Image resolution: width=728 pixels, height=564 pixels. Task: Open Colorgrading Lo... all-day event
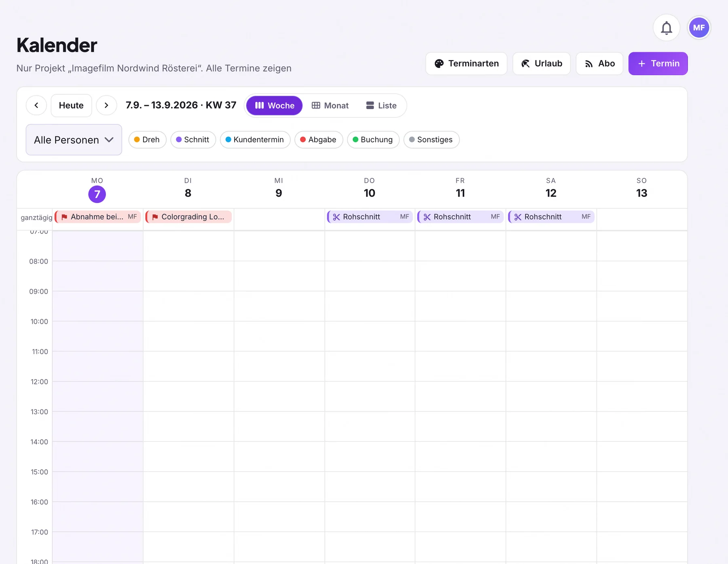click(x=188, y=217)
